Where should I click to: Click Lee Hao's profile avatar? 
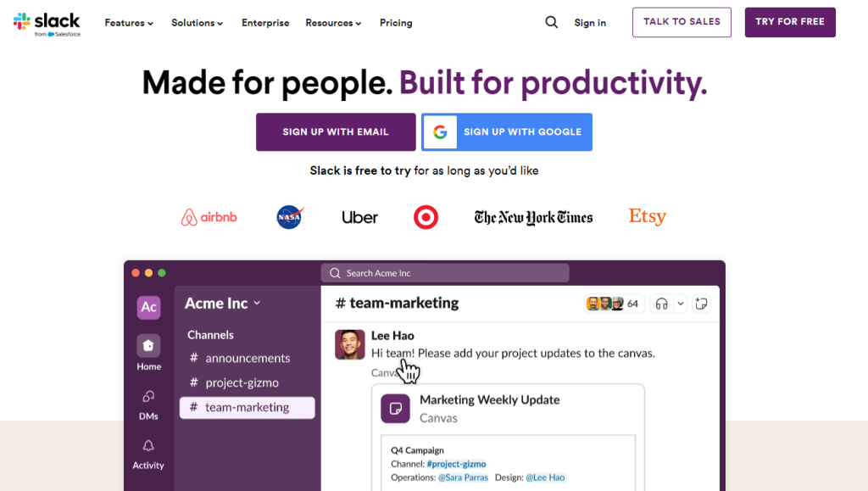(x=349, y=344)
